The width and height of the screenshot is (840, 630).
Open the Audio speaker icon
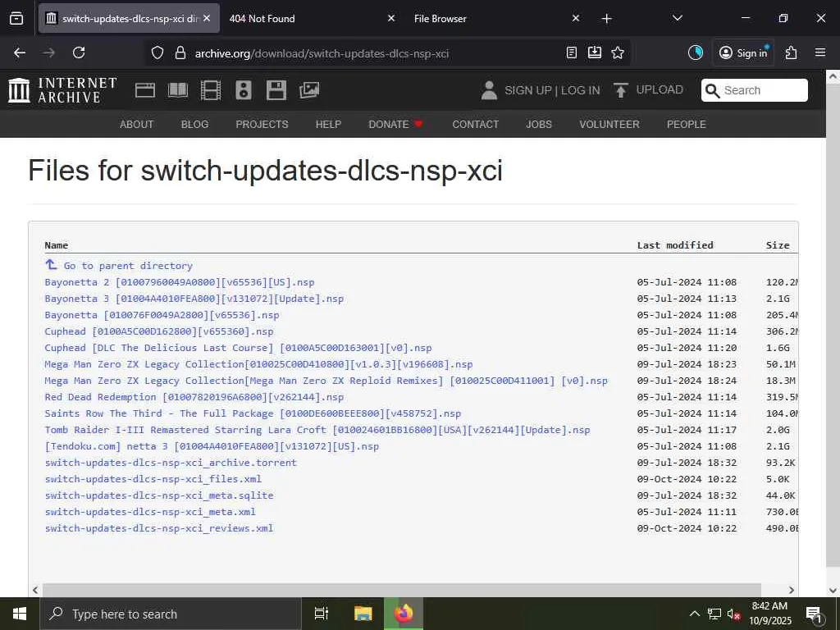coord(243,90)
